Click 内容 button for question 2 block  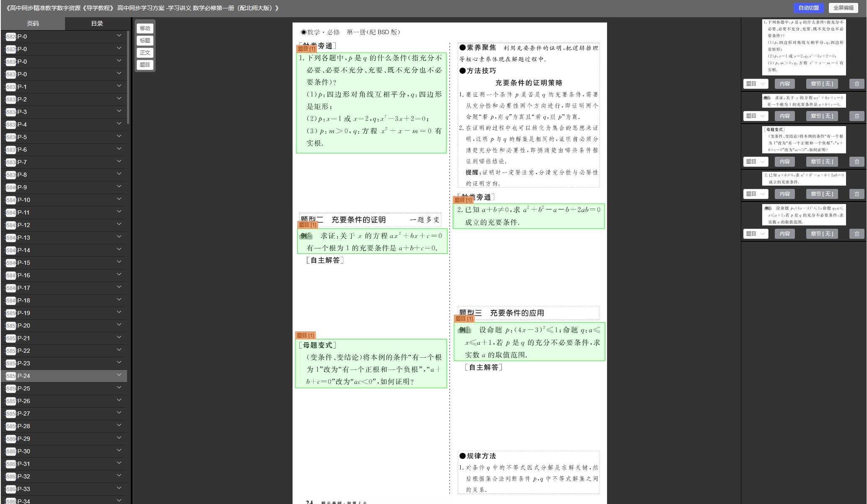click(x=784, y=194)
